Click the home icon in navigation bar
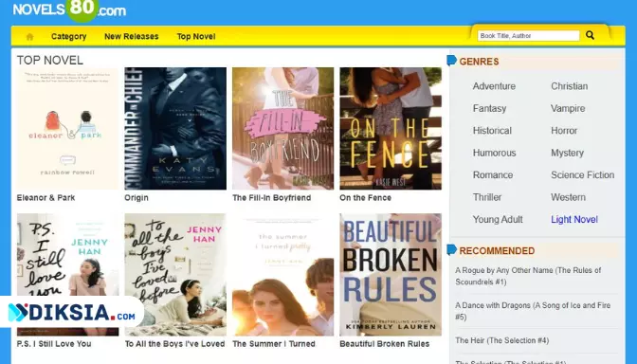637x364 pixels. click(29, 37)
